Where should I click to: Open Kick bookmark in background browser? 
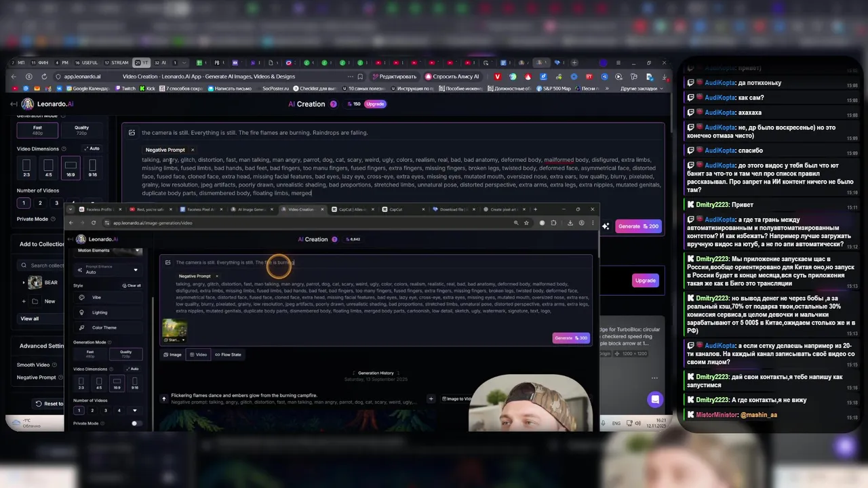pos(148,89)
